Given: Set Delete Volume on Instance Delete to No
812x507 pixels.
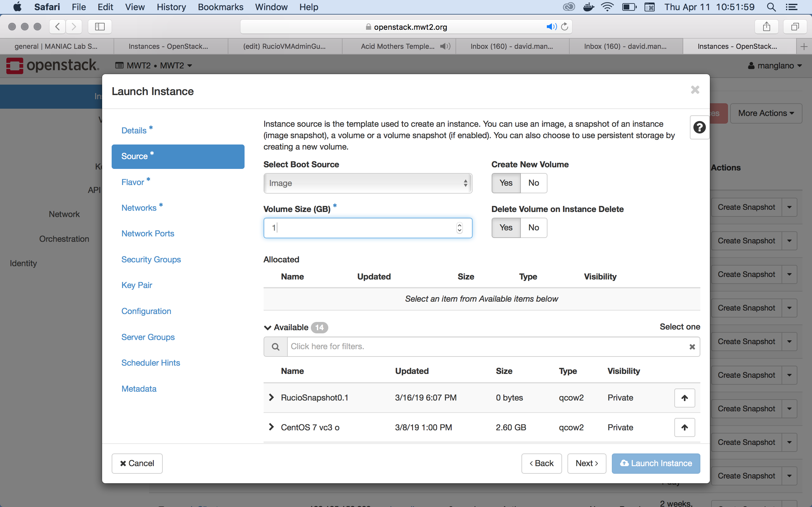Looking at the screenshot, I should 534,228.
